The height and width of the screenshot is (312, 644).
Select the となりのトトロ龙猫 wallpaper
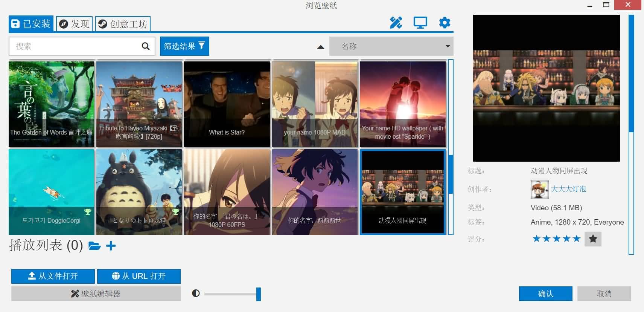point(139,192)
